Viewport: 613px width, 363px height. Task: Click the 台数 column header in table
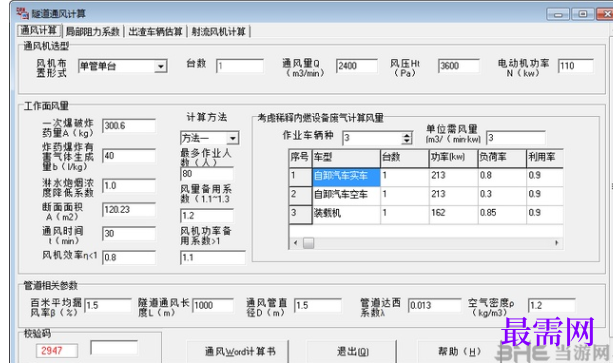(405, 157)
